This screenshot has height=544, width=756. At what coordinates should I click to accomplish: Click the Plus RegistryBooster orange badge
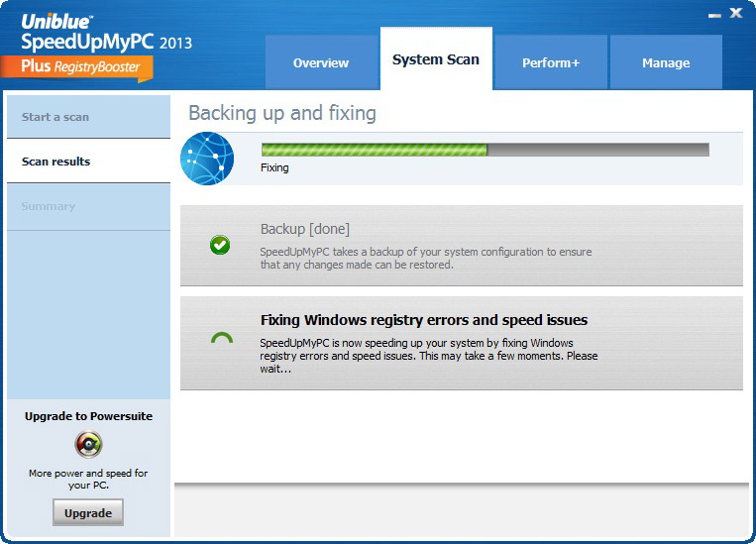pos(77,67)
